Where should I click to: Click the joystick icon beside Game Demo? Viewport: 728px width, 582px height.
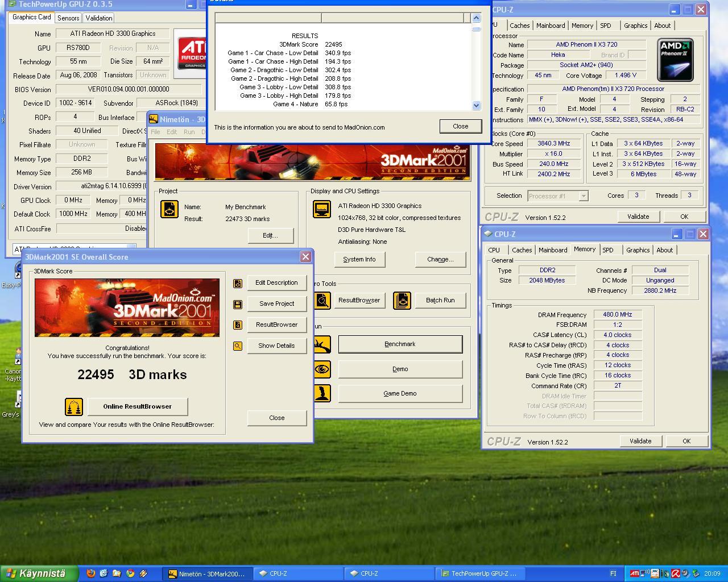pos(322,393)
